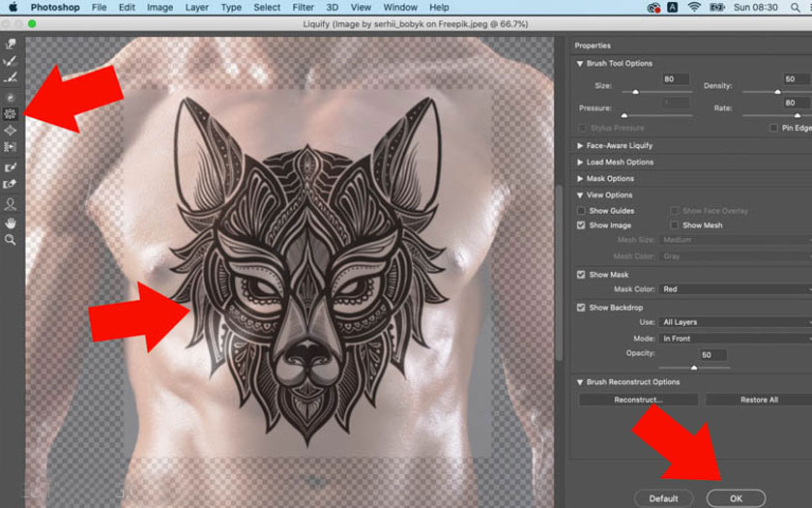Select the Reconstruct tool
The height and width of the screenshot is (508, 812).
[x=11, y=60]
